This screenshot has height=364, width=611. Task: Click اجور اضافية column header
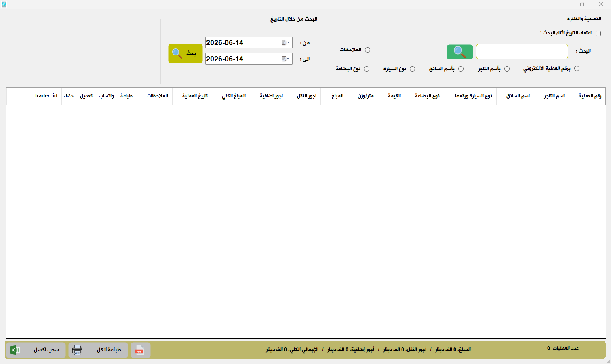click(x=269, y=96)
